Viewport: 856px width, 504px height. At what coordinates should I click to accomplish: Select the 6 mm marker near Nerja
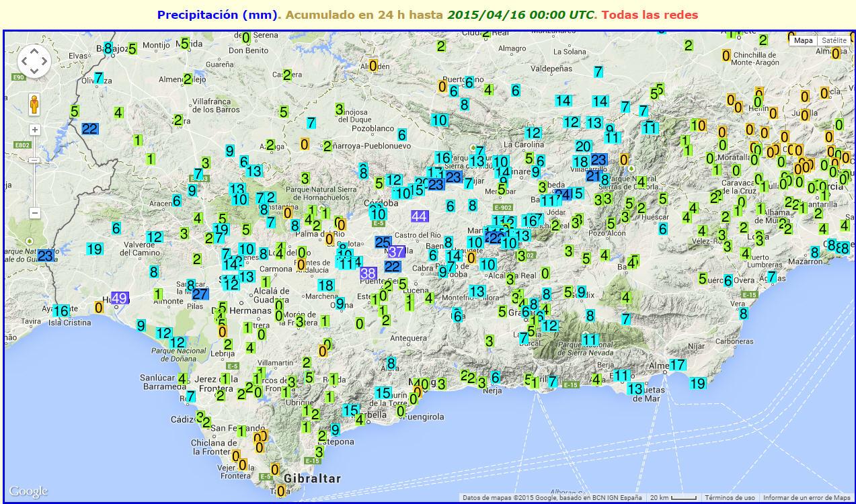(495, 377)
